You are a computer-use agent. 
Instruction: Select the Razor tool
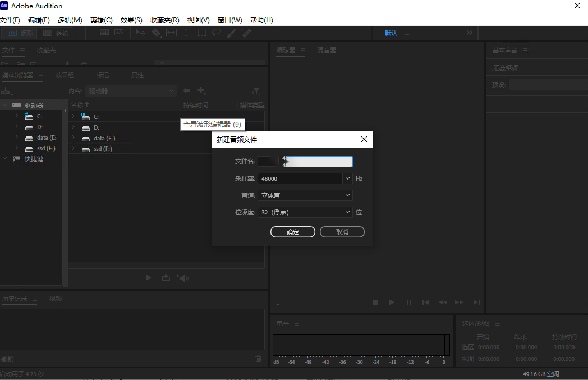tap(156, 33)
